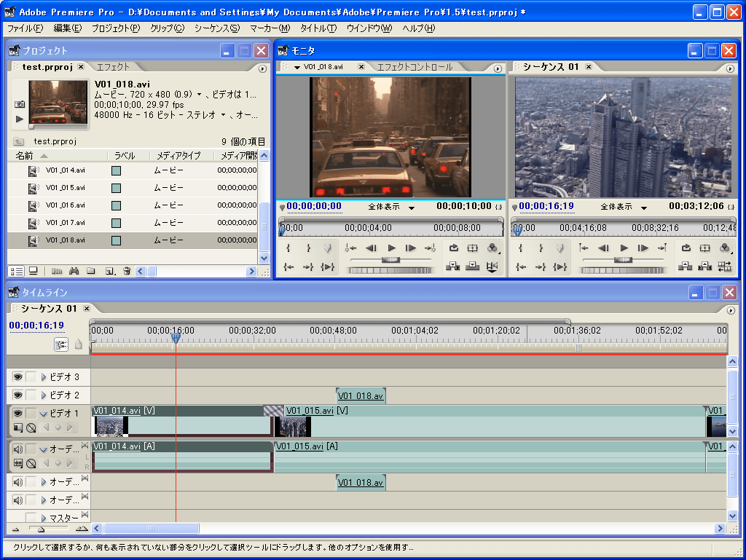746x560 pixels.
Task: Mute the third audio track speaker
Action: pyautogui.click(x=17, y=500)
